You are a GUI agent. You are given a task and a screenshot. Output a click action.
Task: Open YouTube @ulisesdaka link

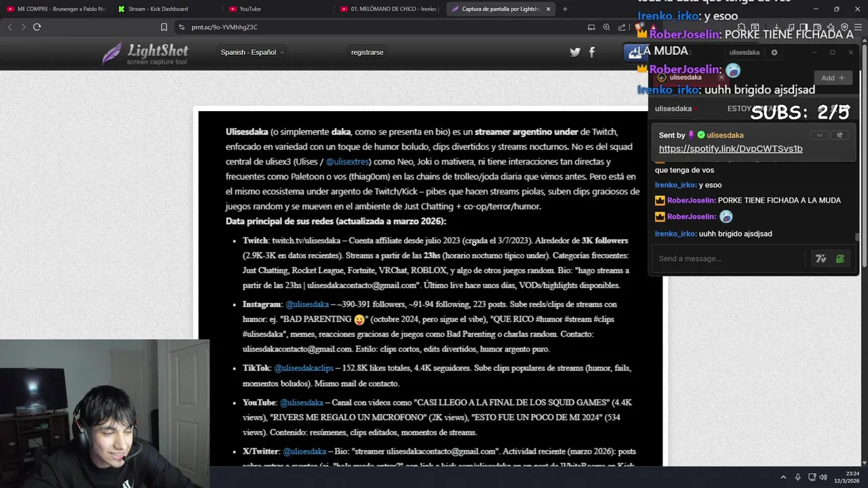tap(301, 403)
